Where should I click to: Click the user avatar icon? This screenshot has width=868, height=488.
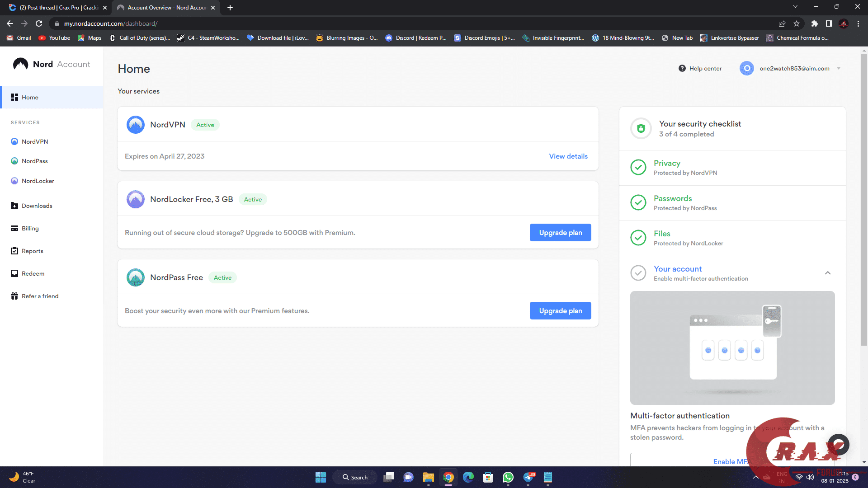[x=747, y=68]
